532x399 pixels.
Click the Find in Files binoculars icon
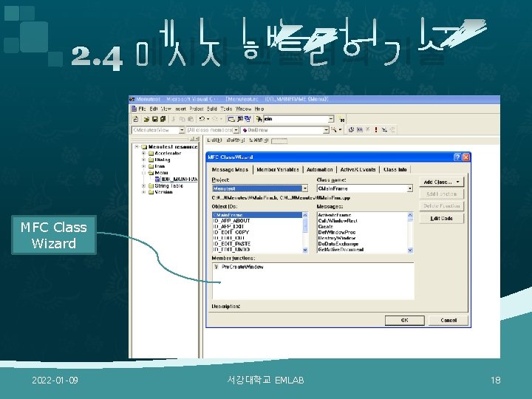[259, 119]
